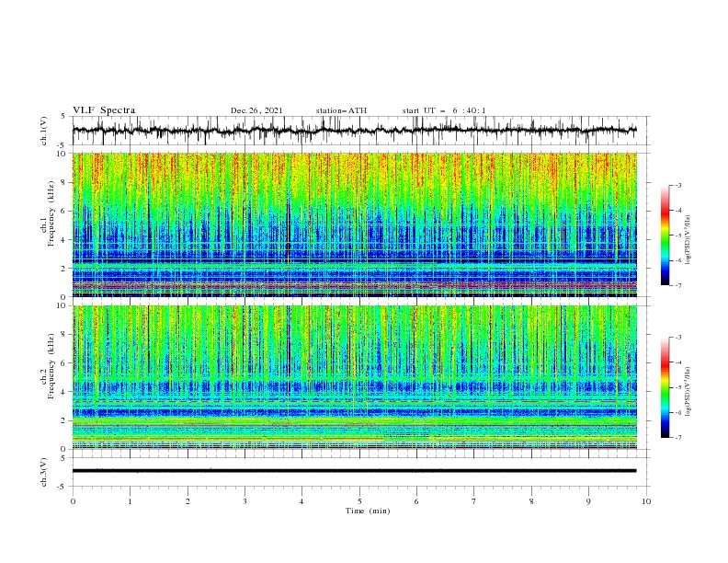The width and height of the screenshot is (728, 563).
Task: Click the "-3" tick on ch.2 color bar
Action: pyautogui.click(x=678, y=338)
